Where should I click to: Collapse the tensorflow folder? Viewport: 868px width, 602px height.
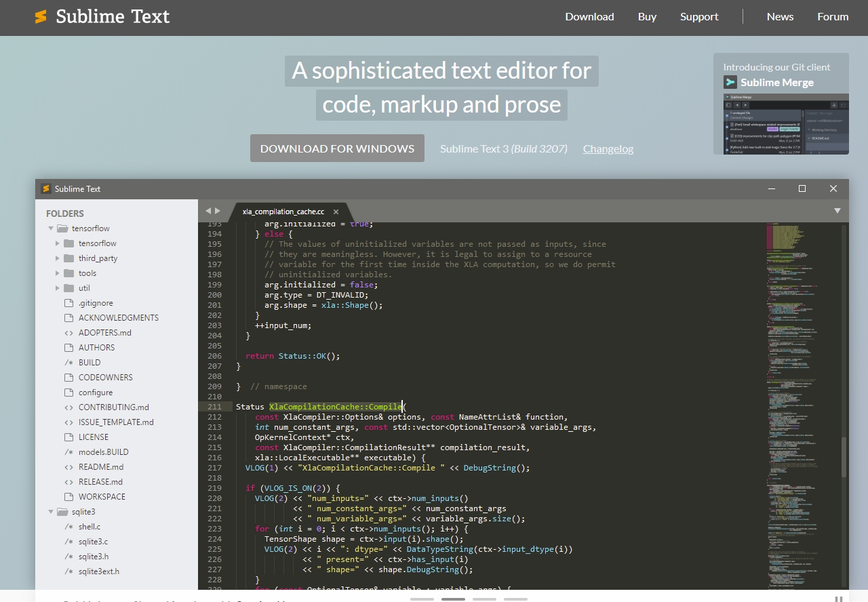tap(50, 228)
